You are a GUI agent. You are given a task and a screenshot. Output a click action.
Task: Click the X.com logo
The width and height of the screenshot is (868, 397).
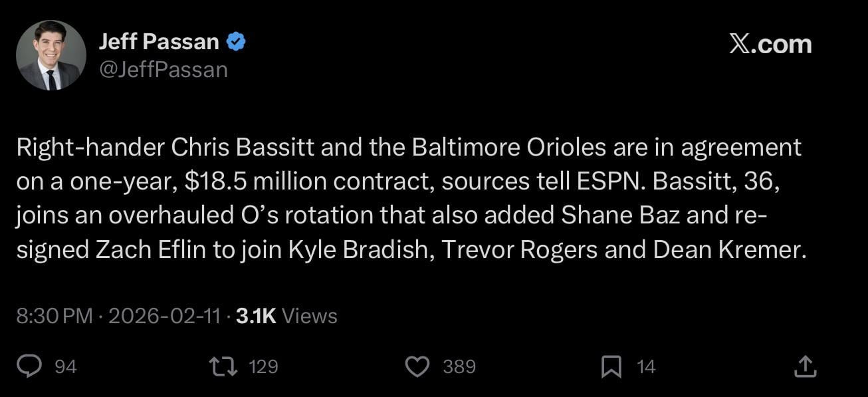770,44
